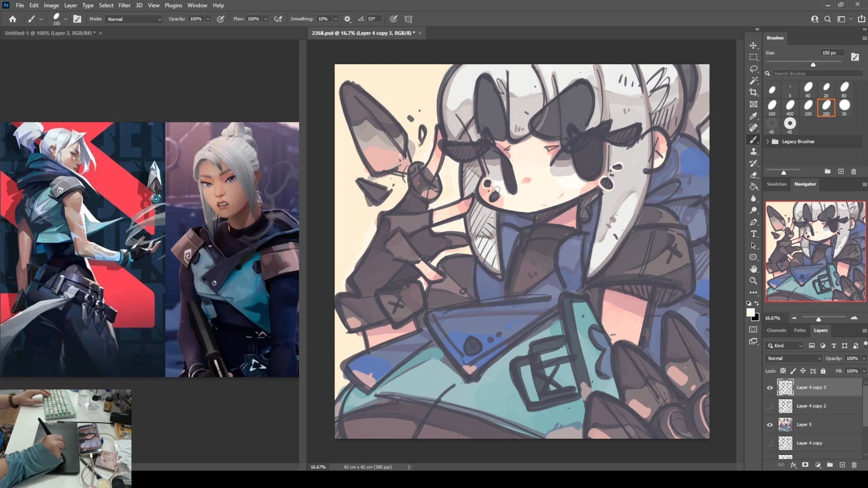The image size is (868, 488).
Task: Select the Type tool
Action: click(x=753, y=234)
